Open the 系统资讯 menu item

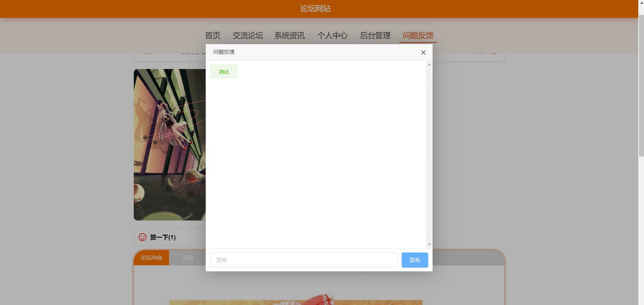point(289,35)
